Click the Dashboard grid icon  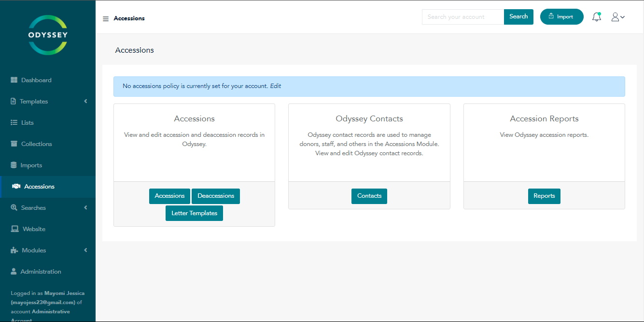(14, 80)
